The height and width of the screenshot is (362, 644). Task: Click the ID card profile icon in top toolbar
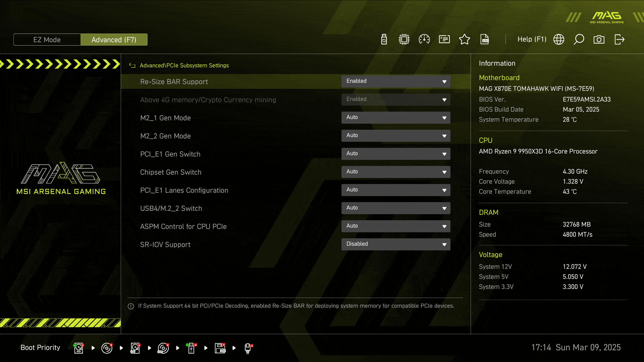444,40
